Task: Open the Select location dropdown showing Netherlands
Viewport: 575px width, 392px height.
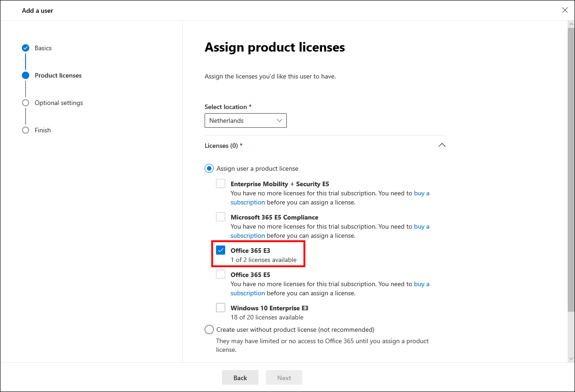Action: 246,120
